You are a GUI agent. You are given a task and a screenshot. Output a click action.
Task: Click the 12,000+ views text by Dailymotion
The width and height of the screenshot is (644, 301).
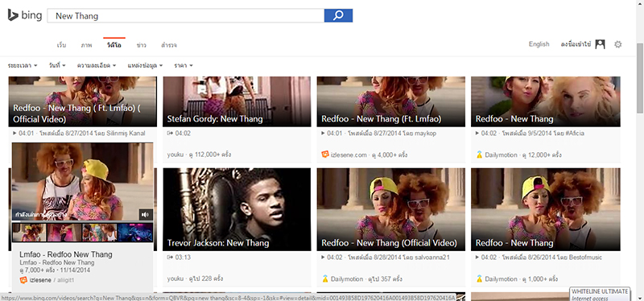[x=541, y=155]
